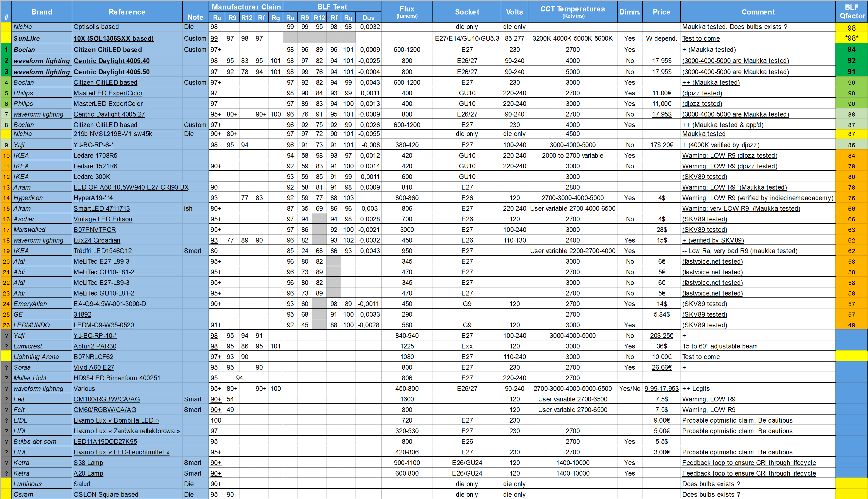Viewport: 868px width, 499px height.
Task: Open the MasterLED ExpertColor link in row 5
Action: (108, 93)
